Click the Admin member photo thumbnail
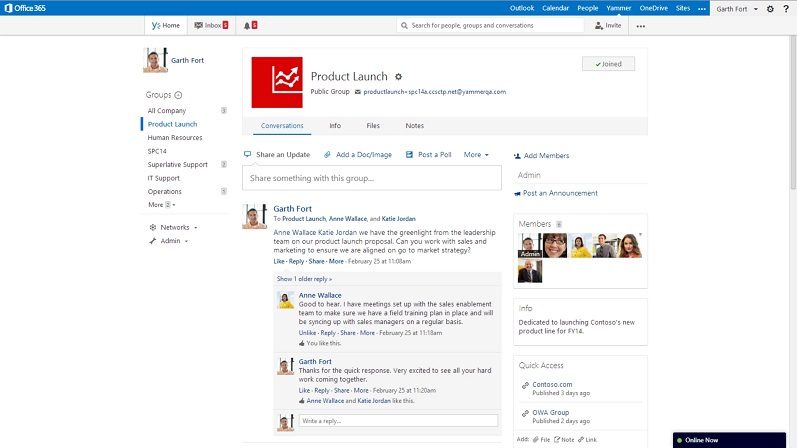The image size is (797, 448). [530, 246]
